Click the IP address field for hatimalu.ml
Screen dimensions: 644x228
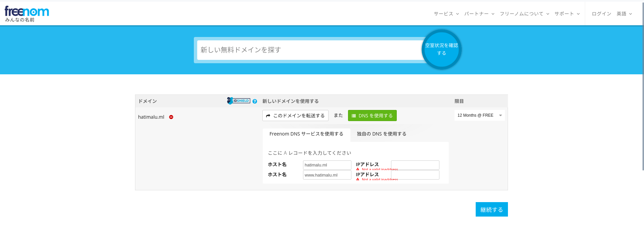pos(415,165)
